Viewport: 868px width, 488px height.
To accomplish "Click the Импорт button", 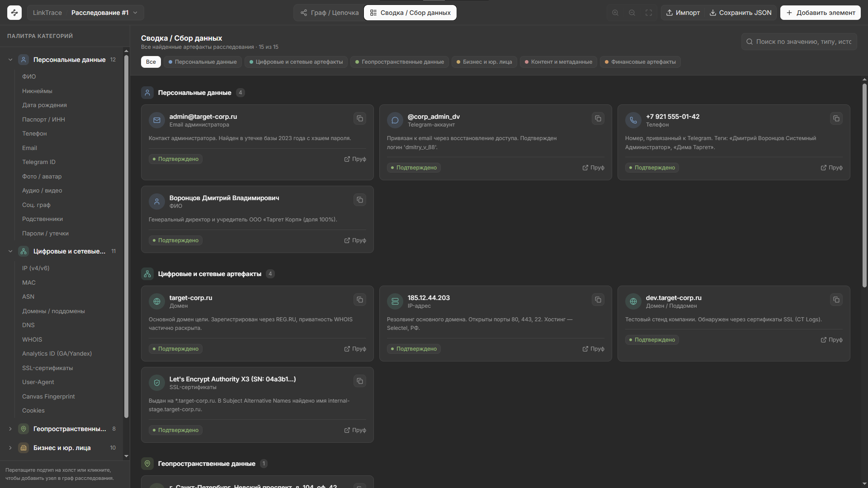I will tap(683, 13).
